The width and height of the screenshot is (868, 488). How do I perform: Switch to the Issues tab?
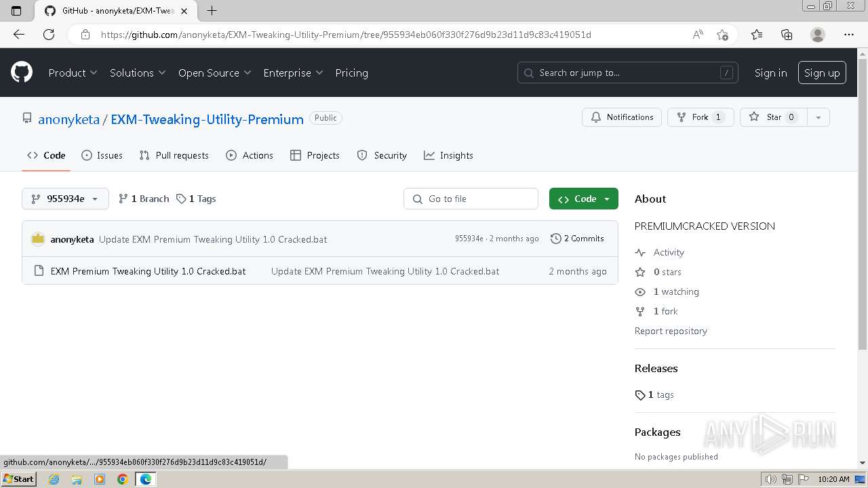coord(102,155)
